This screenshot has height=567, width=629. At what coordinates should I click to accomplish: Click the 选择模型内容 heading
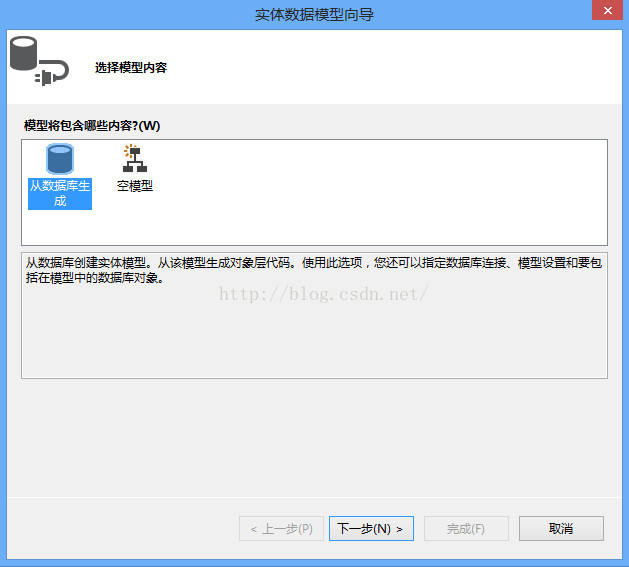click(x=131, y=67)
